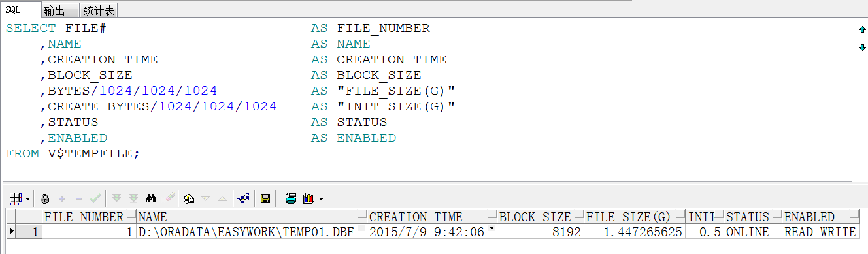Click the single record view icon
Viewport: 868px width, 254px height.
pyautogui.click(x=189, y=198)
